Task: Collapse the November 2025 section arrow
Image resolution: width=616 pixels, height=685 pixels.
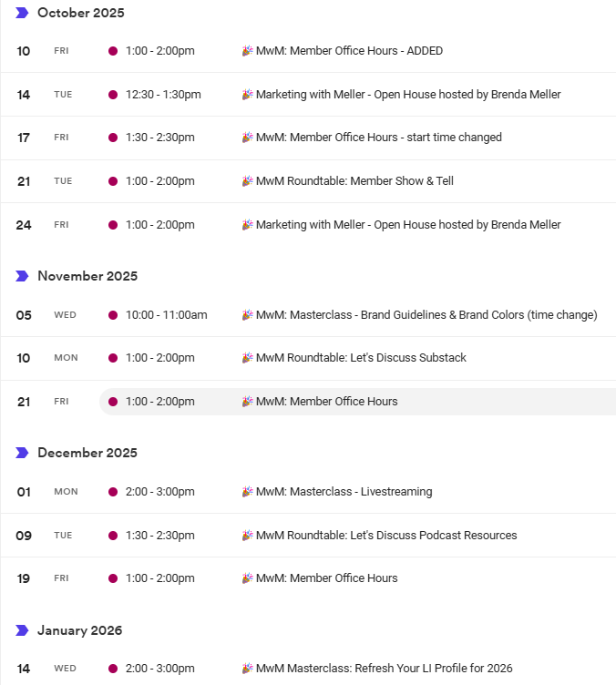Action: click(x=22, y=276)
